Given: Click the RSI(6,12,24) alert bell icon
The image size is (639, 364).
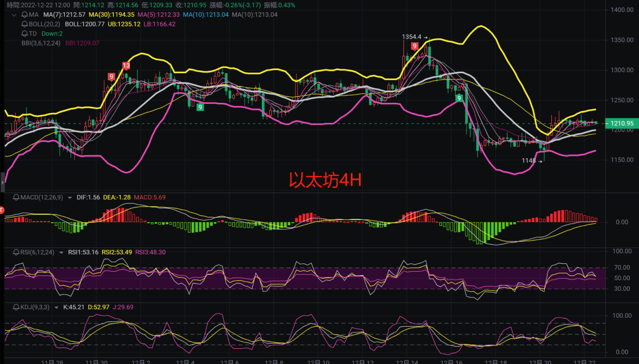Looking at the screenshot, I should point(16,252).
